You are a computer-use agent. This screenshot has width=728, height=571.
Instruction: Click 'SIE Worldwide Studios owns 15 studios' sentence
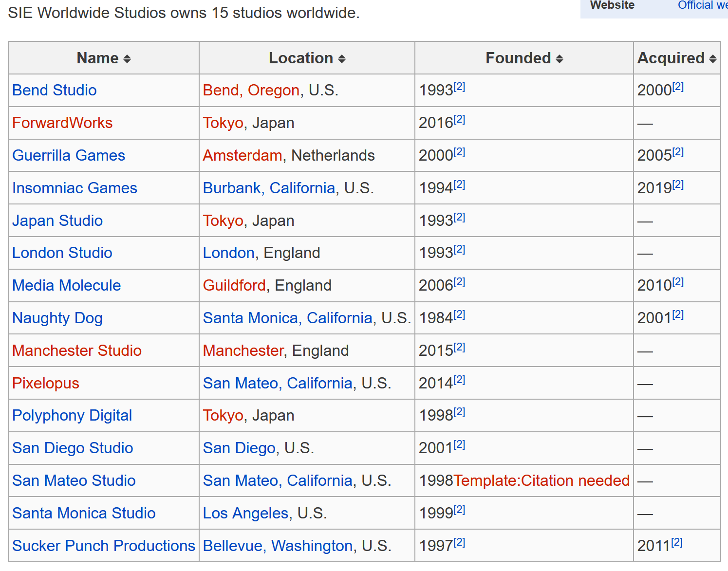tap(184, 13)
